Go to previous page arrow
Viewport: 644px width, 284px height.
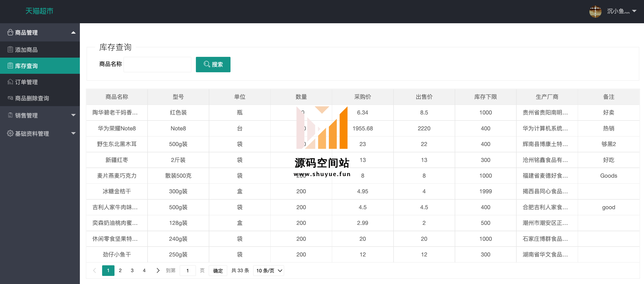tap(95, 270)
